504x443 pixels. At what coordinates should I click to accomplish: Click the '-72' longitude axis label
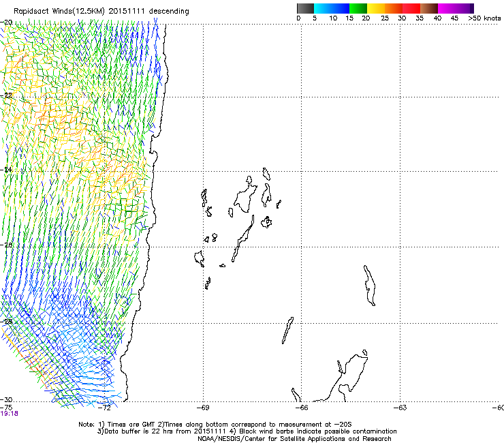[105, 408]
